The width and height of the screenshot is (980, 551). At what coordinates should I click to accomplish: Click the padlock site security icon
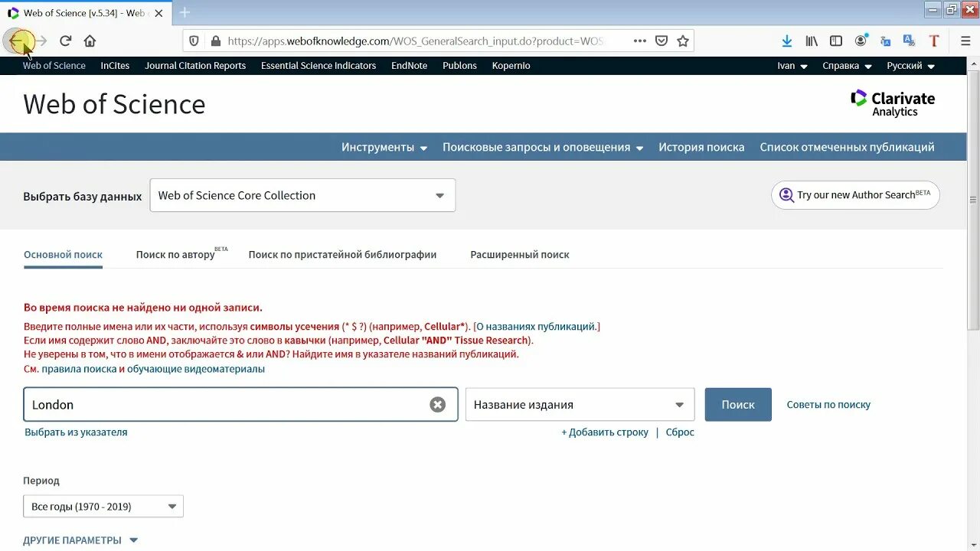[x=215, y=41]
